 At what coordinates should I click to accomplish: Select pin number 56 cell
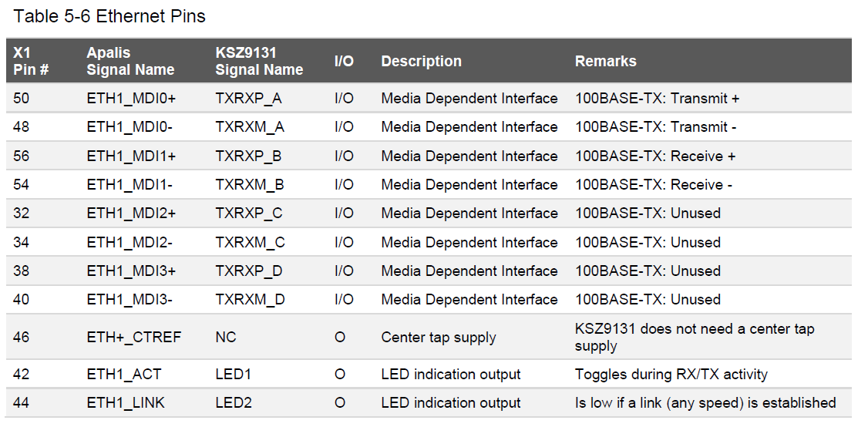coord(22,156)
